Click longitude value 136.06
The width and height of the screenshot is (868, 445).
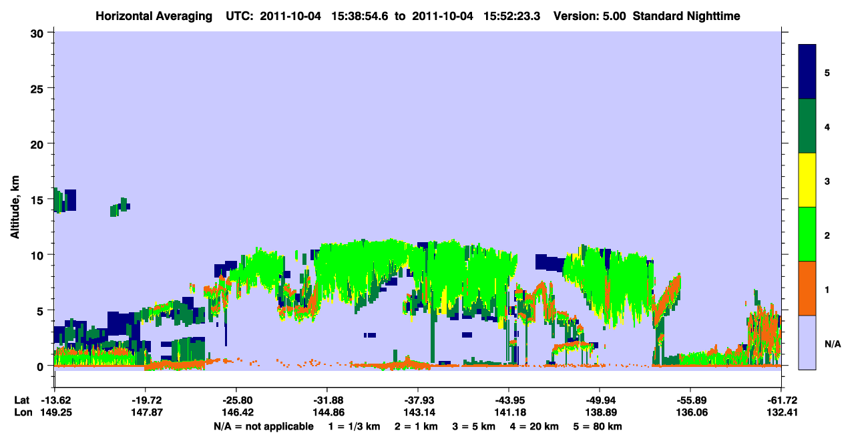[x=690, y=412]
